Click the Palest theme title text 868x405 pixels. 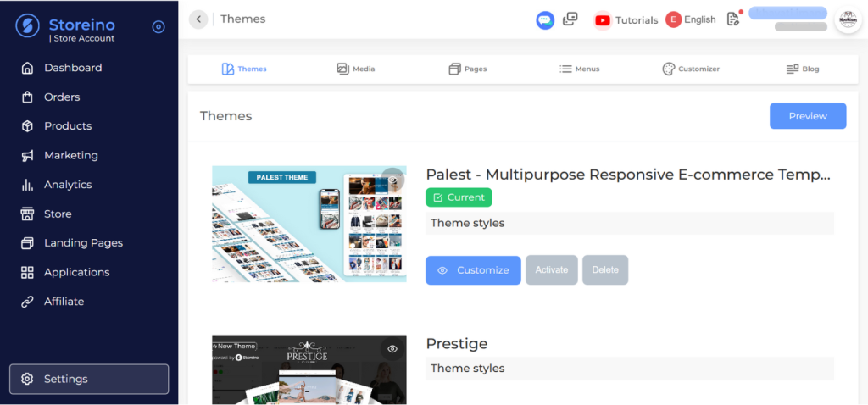click(x=628, y=175)
